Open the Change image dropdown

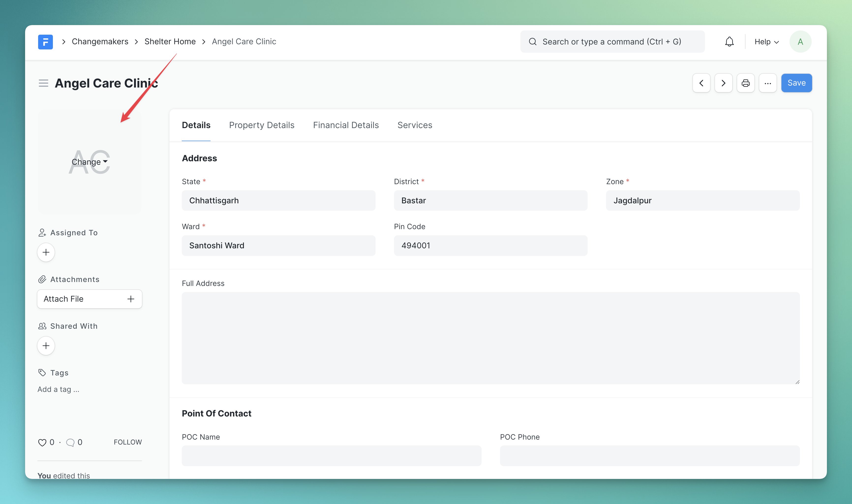coord(89,162)
